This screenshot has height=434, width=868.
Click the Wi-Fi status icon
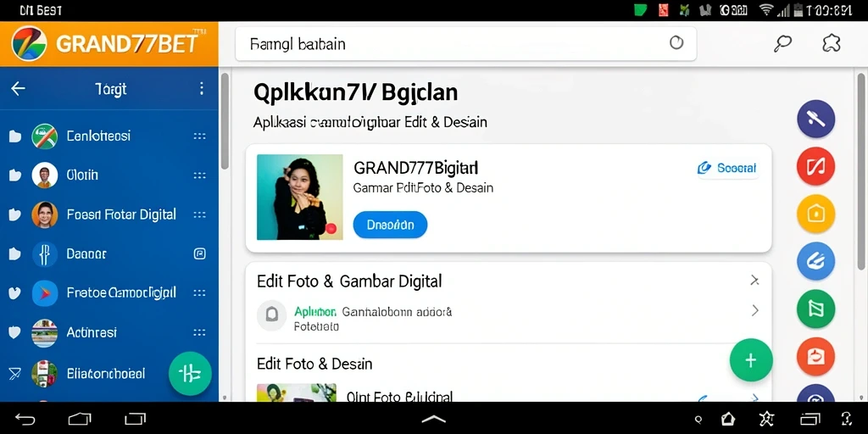tap(766, 9)
